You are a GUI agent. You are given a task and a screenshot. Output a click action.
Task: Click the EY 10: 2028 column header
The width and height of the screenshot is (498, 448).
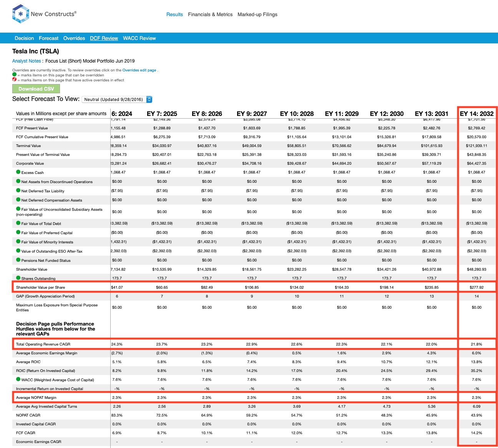tap(297, 114)
